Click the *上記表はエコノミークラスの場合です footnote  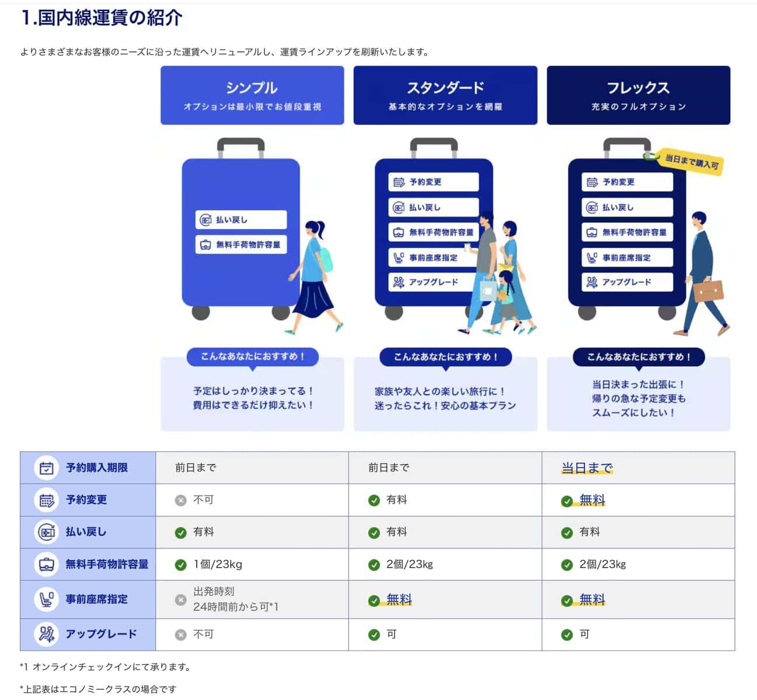[x=98, y=689]
